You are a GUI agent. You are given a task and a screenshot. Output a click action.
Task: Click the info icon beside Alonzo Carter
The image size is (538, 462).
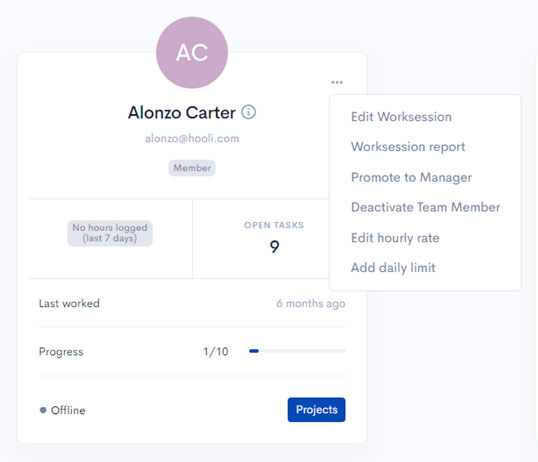[248, 112]
